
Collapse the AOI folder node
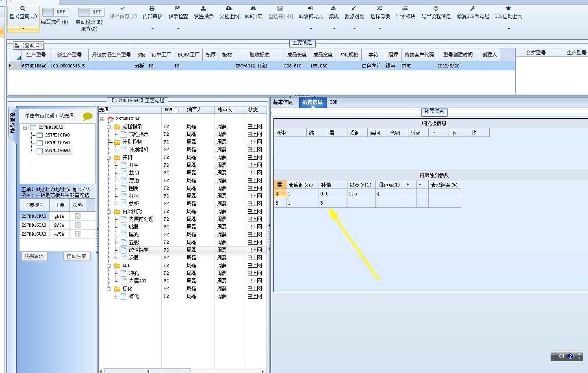(109, 265)
